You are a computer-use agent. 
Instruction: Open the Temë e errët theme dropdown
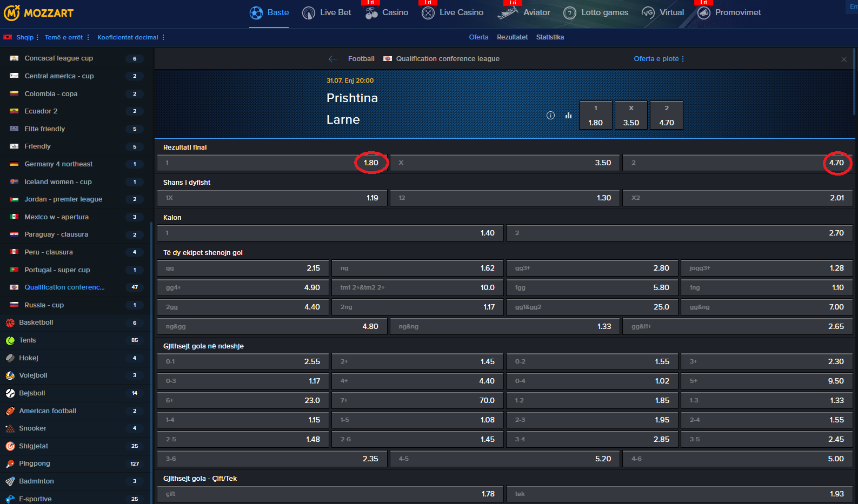[67, 37]
